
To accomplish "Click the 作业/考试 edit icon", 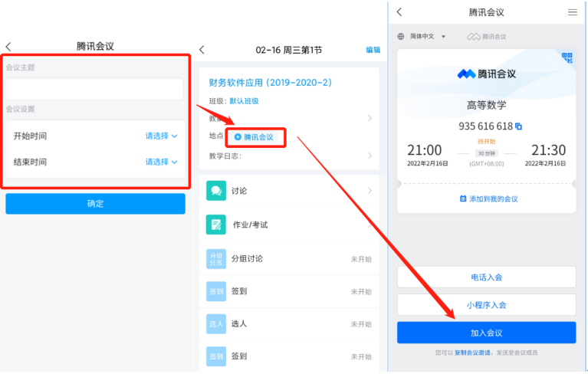I will 216,225.
